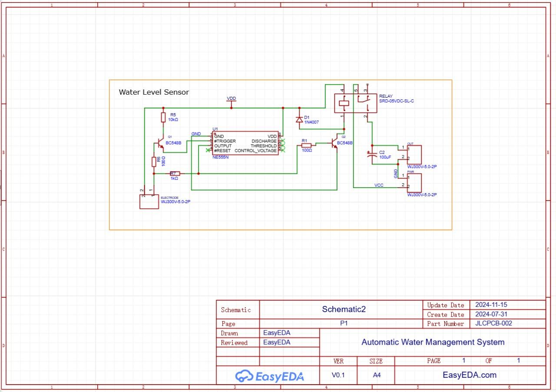Select the R6 resistor symbol

[154, 162]
